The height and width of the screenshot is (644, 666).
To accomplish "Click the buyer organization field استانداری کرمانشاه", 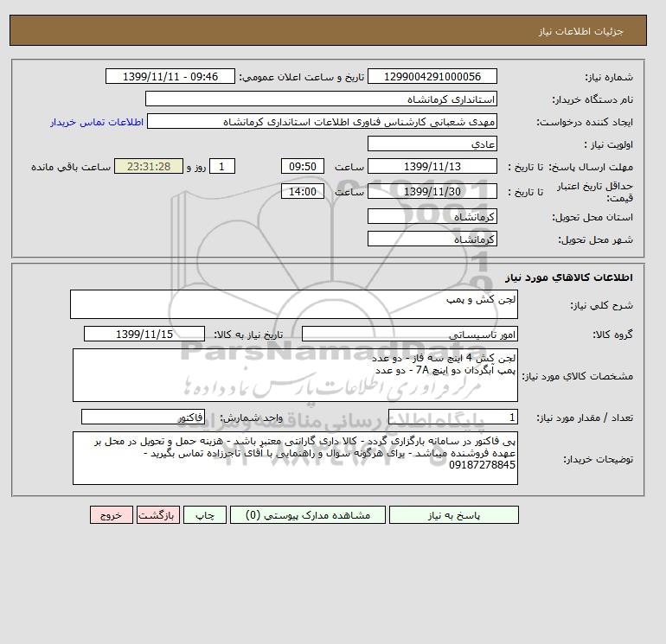I will click(x=321, y=99).
